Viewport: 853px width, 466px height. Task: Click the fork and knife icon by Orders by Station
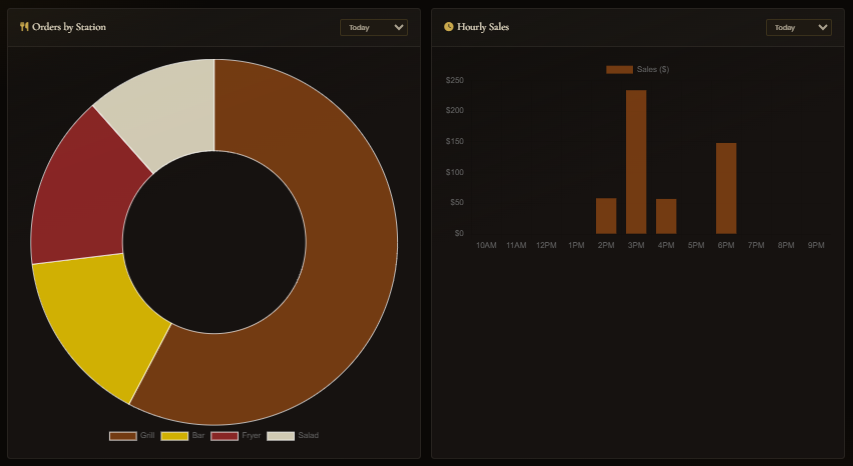pyautogui.click(x=24, y=27)
